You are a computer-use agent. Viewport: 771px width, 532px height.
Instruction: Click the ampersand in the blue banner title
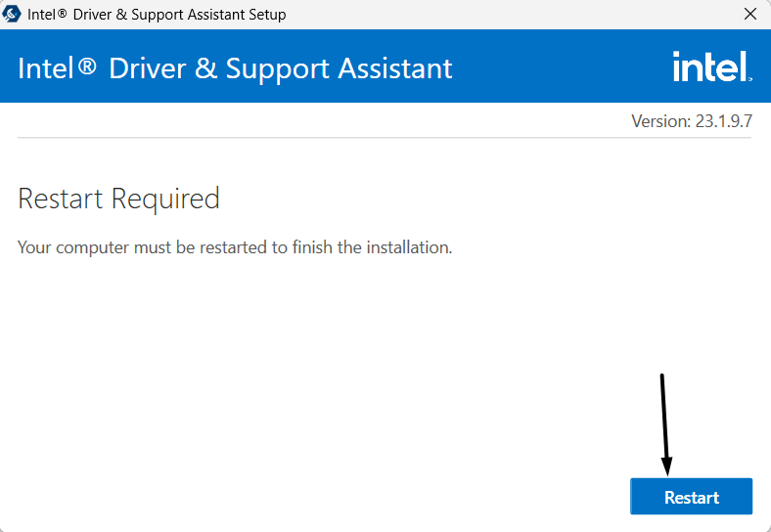(x=207, y=68)
